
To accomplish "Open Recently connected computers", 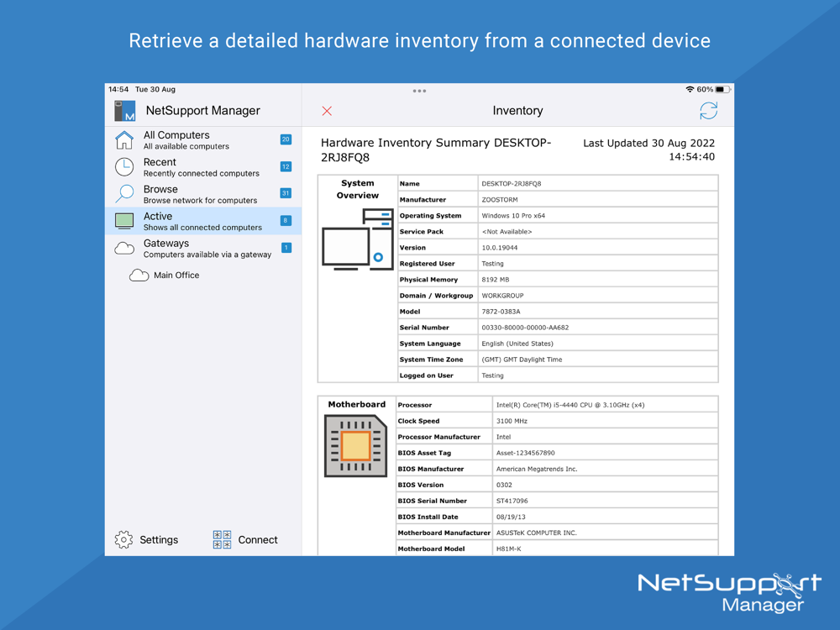I will click(203, 167).
